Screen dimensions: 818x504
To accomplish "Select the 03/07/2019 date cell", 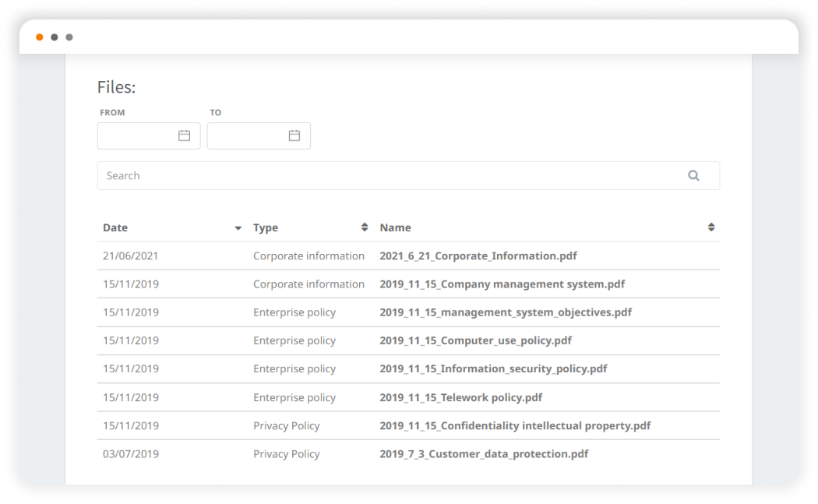I will (130, 453).
